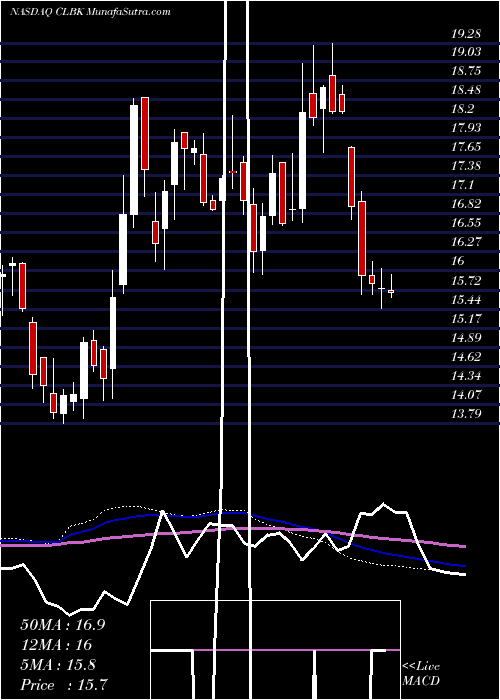Click the 18.75 price axis label

pyautogui.click(x=466, y=71)
